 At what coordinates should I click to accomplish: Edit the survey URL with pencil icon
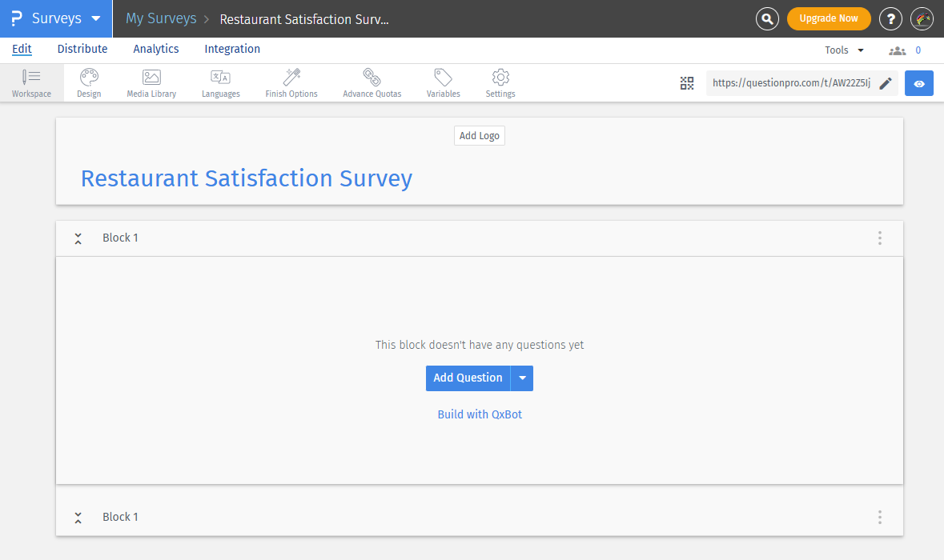coord(886,83)
